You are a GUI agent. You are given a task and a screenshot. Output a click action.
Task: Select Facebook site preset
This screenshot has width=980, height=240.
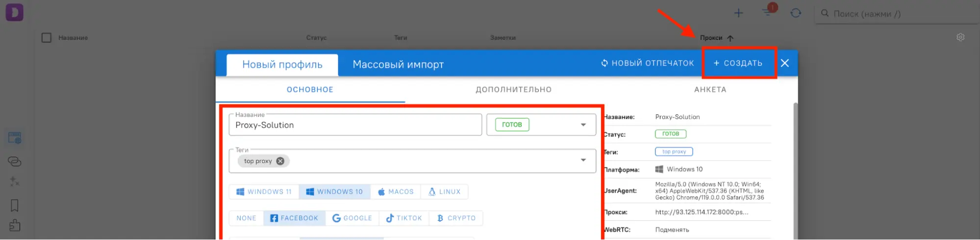(294, 218)
